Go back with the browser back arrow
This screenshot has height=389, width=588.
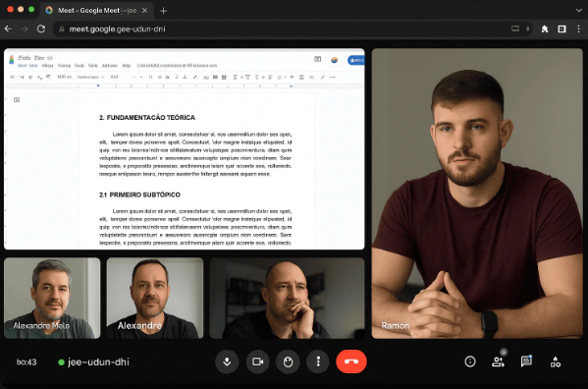8,28
